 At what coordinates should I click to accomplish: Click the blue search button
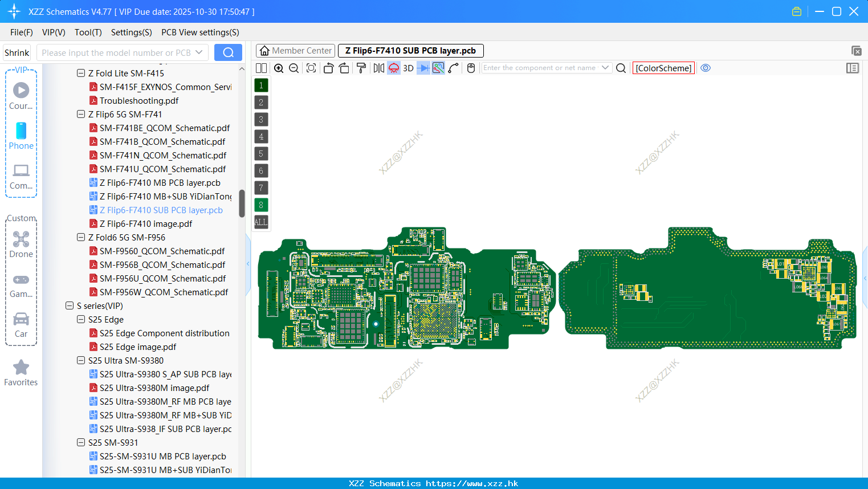pyautogui.click(x=228, y=52)
